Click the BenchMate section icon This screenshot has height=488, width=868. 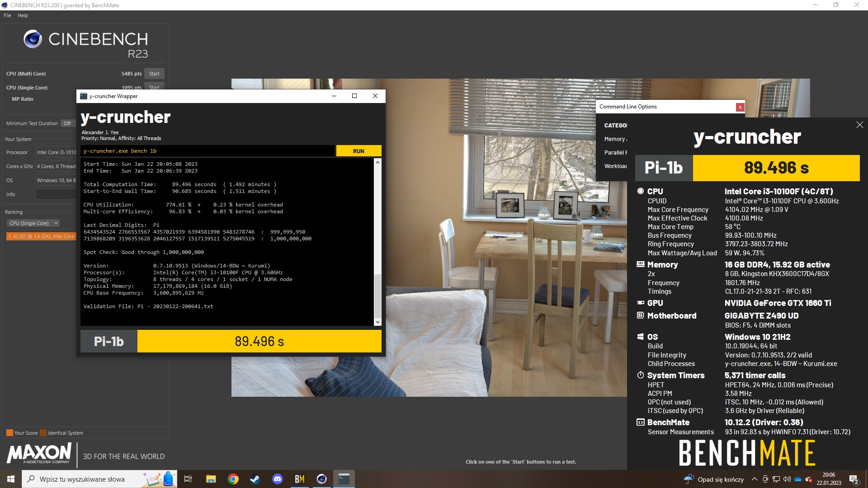point(641,422)
